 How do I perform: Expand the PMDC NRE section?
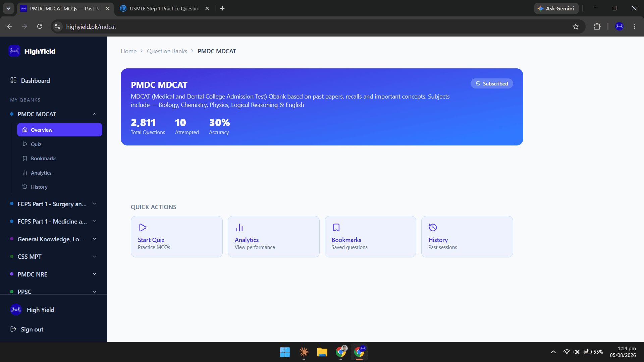pos(95,274)
